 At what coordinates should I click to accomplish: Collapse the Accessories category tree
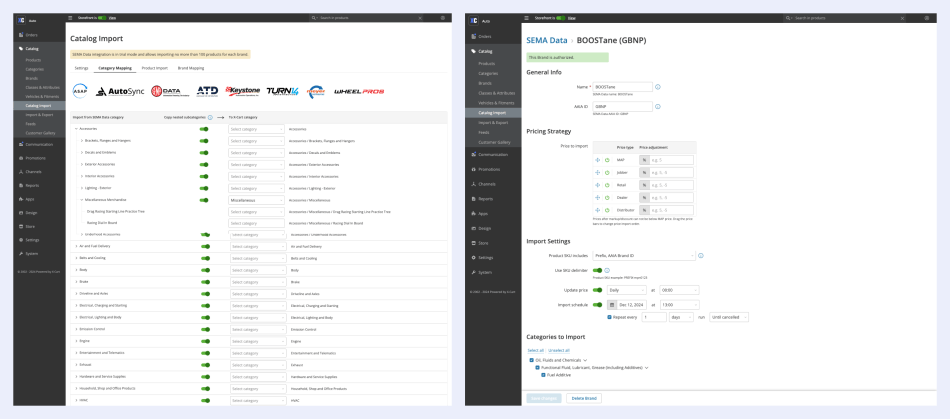point(76,129)
